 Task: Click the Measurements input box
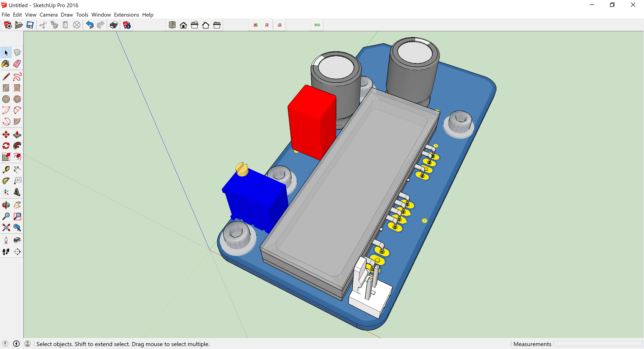(598, 344)
